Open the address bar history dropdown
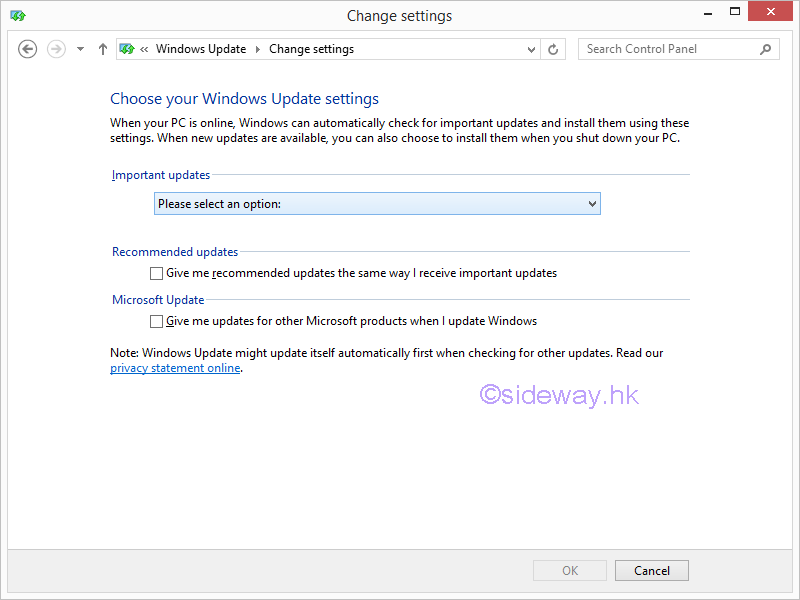Image resolution: width=800 pixels, height=600 pixels. (x=531, y=49)
